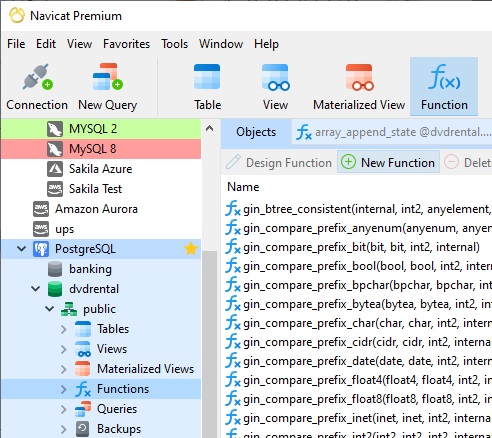Select the Function toolbar icon

point(444,77)
